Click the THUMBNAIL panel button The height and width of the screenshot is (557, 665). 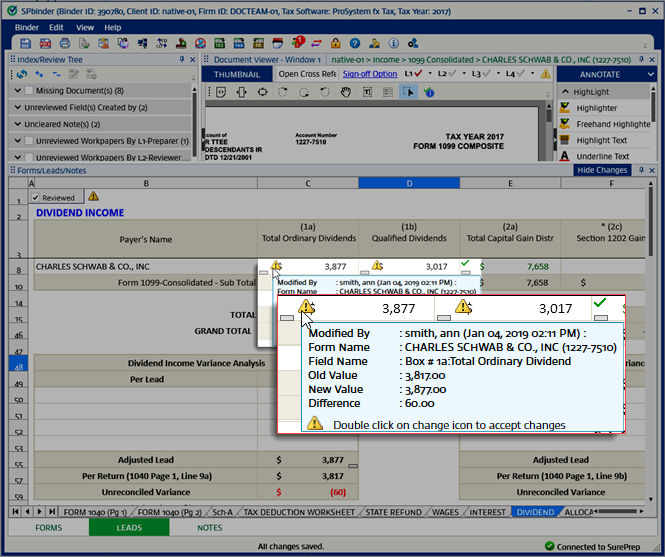tap(237, 75)
